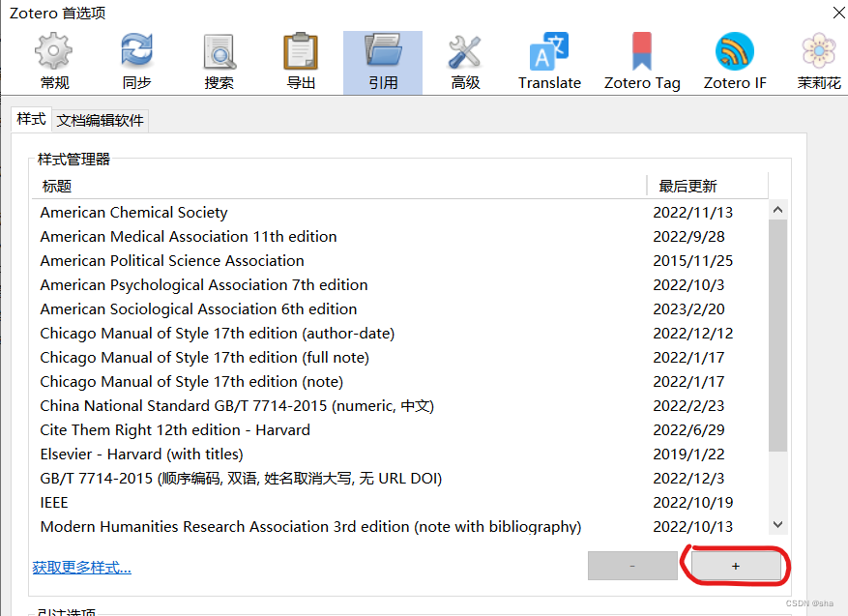Select the IEEE citation style
The image size is (848, 616).
click(400, 503)
